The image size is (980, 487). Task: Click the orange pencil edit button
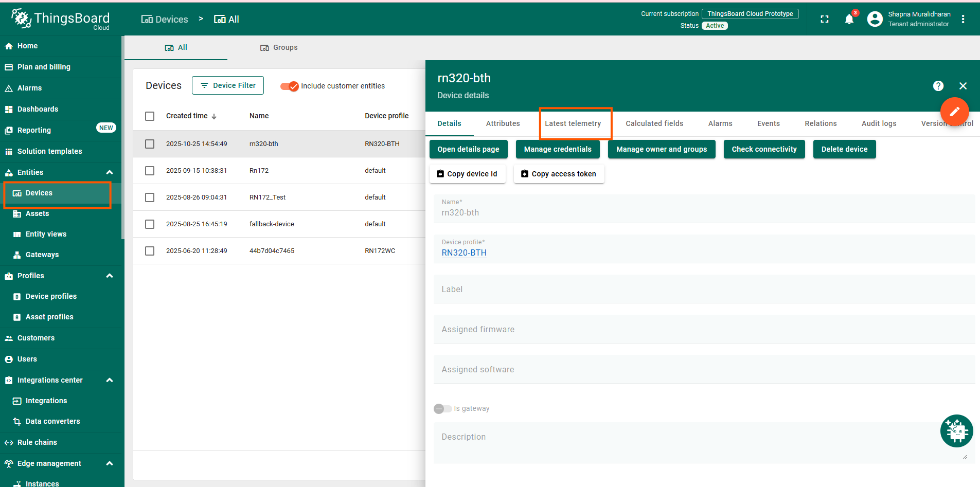pos(954,112)
